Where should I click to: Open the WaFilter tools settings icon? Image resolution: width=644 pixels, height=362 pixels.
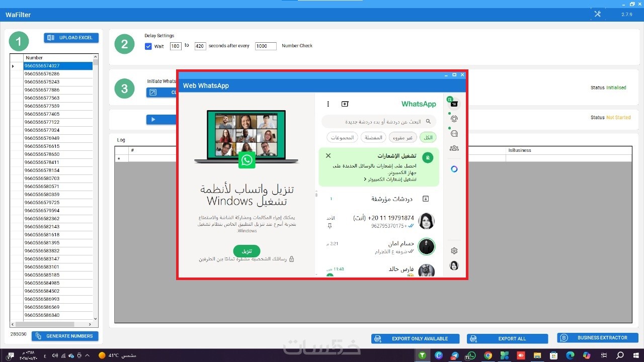598,14
